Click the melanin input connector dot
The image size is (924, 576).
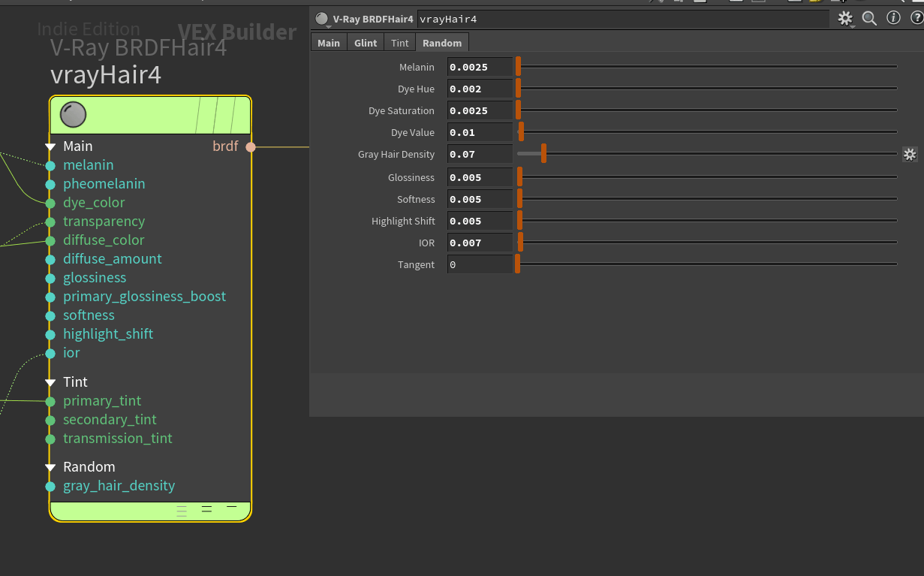[50, 165]
